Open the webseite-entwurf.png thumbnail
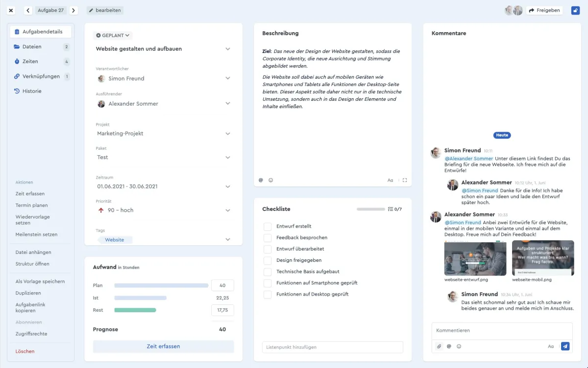 click(475, 259)
